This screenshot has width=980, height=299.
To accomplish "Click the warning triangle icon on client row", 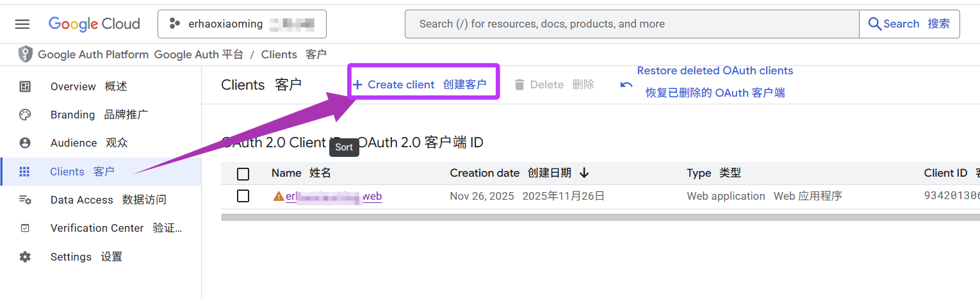I will (x=279, y=196).
